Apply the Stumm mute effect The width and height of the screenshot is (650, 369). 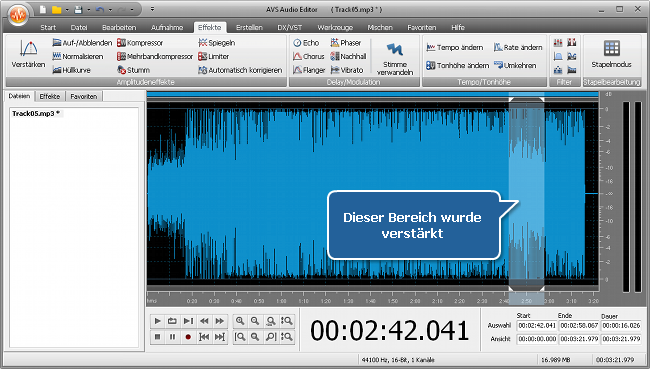[133, 70]
